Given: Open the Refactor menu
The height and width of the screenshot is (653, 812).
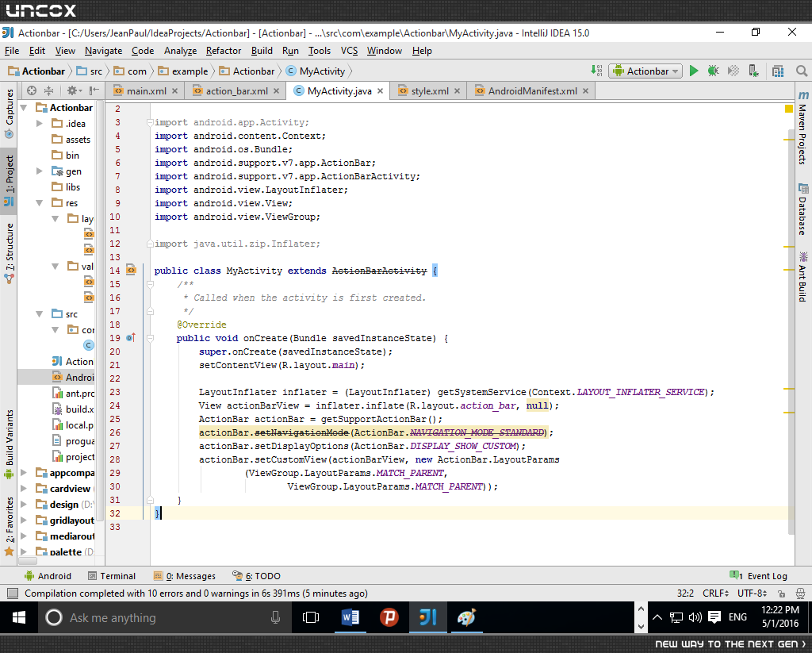Looking at the screenshot, I should [x=223, y=51].
